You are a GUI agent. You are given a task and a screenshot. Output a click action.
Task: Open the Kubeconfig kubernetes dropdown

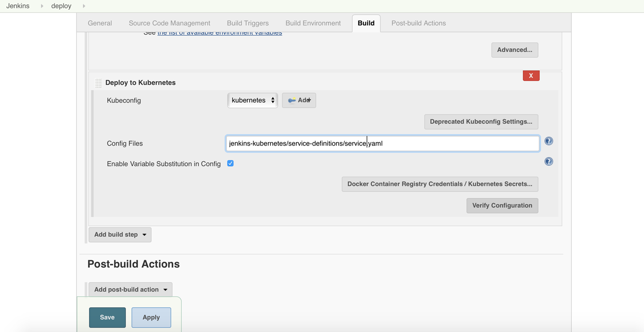click(x=252, y=101)
